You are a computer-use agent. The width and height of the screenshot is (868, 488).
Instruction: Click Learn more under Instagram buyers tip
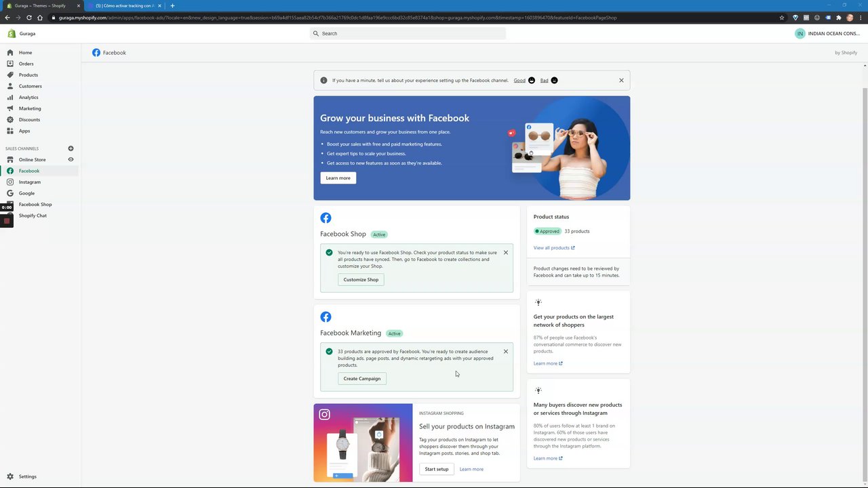tap(548, 458)
